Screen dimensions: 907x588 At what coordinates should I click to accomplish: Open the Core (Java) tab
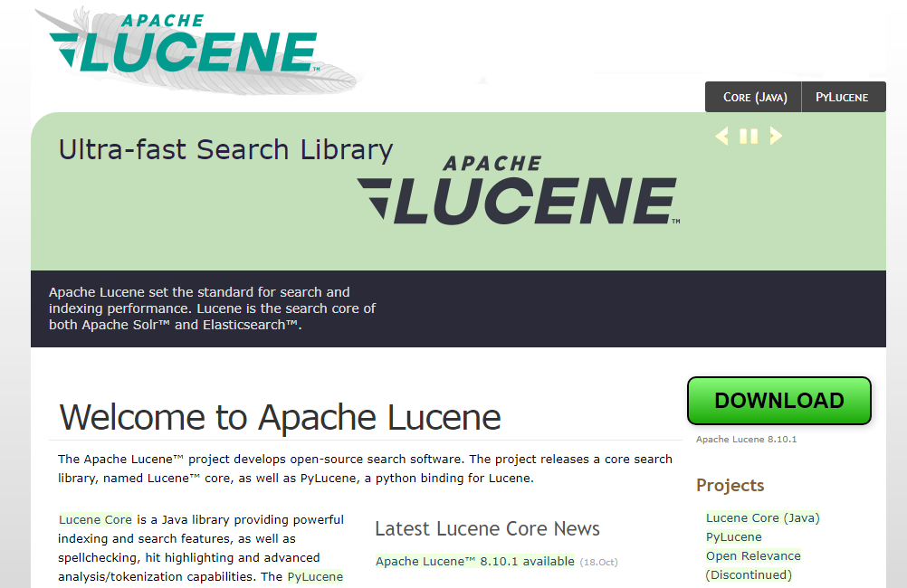coord(754,97)
